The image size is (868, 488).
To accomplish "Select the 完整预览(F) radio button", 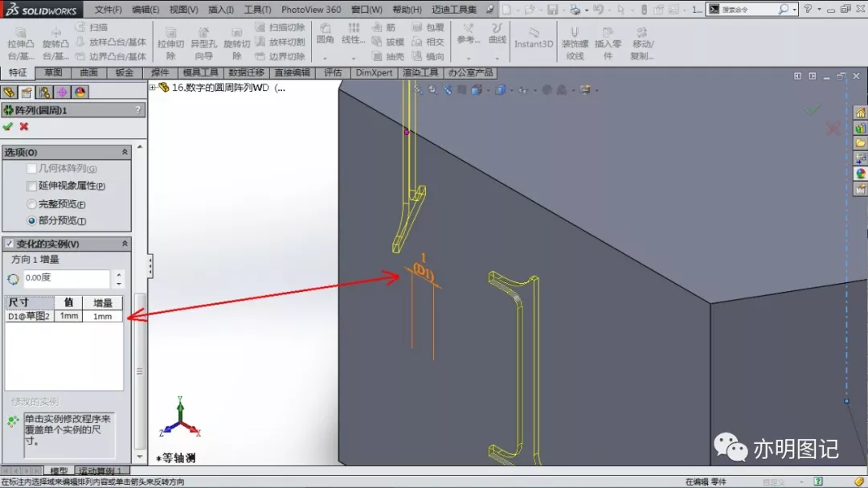I will (31, 204).
